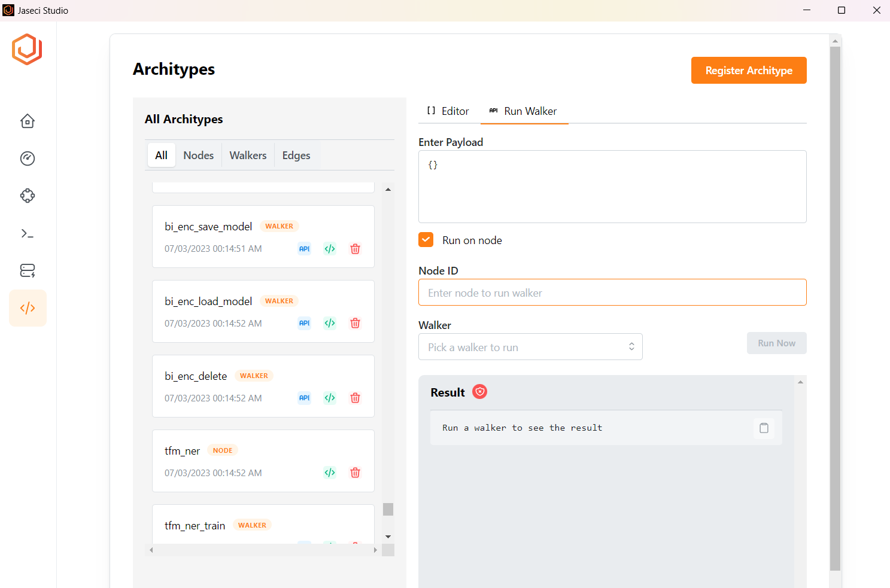
Task: Open the Home page in sidebar
Action: coord(28,121)
